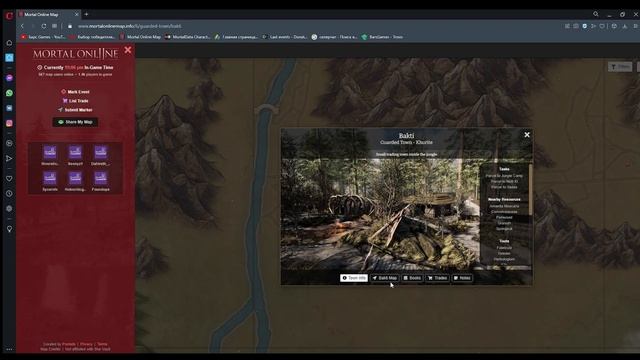Click the Mark Event option

(x=76, y=92)
